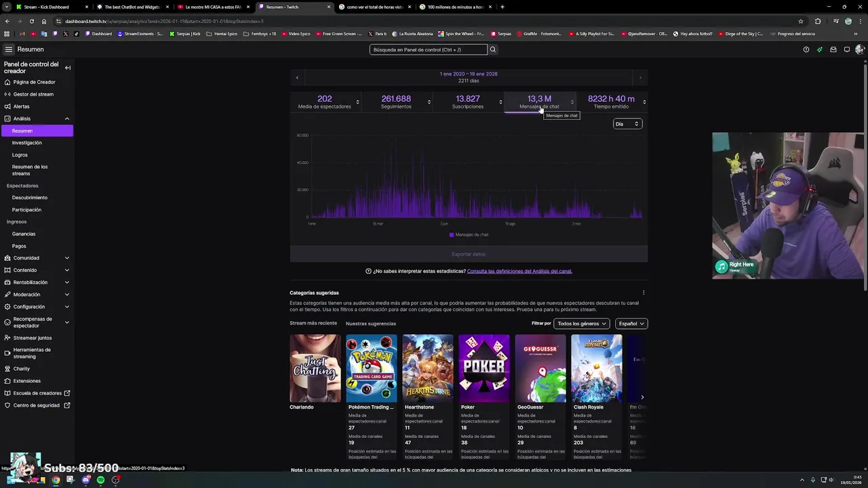Open Logros in the sidebar

tap(20, 155)
